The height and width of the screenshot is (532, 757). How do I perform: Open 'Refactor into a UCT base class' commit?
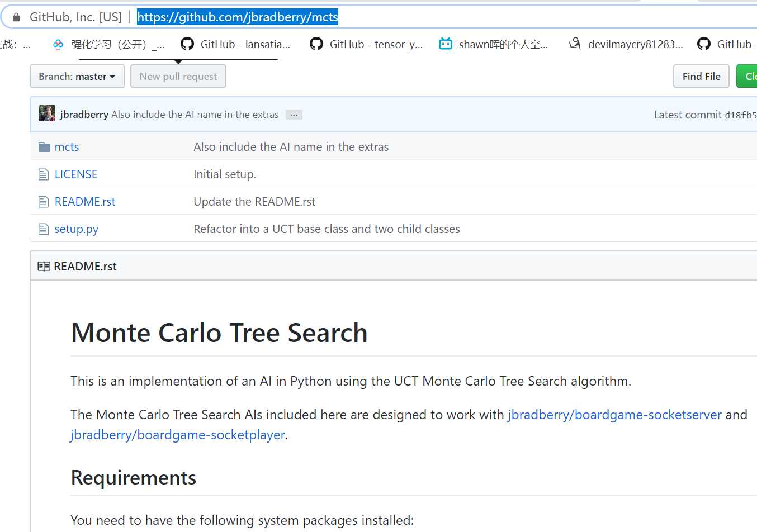tap(327, 229)
